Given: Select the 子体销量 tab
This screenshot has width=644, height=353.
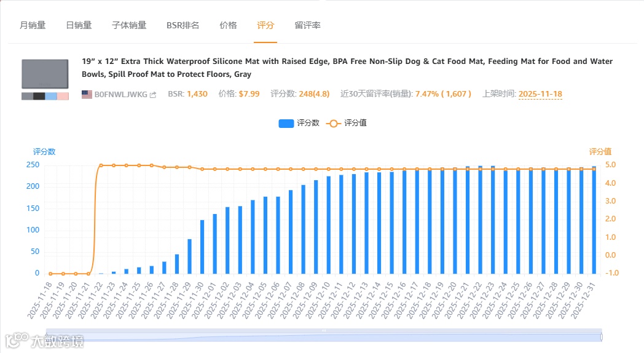Looking at the screenshot, I should [x=129, y=25].
